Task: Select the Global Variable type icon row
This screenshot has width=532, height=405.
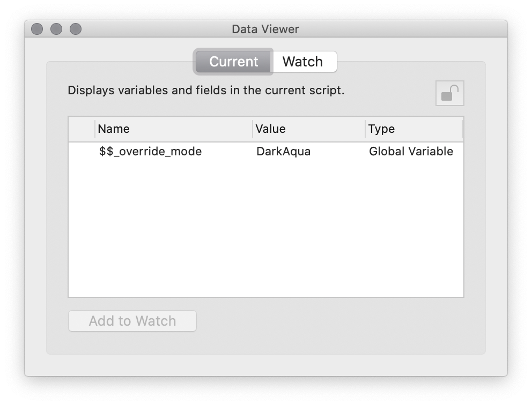Action: click(410, 152)
